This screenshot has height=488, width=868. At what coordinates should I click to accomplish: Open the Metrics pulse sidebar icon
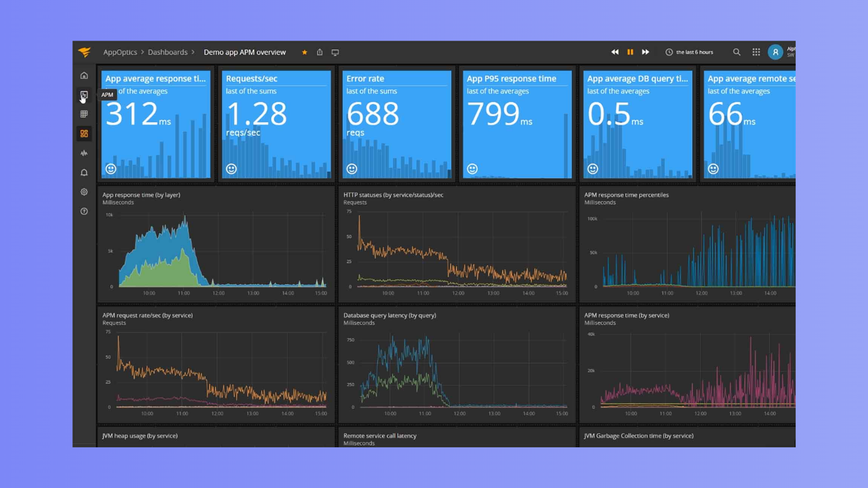tap(84, 153)
